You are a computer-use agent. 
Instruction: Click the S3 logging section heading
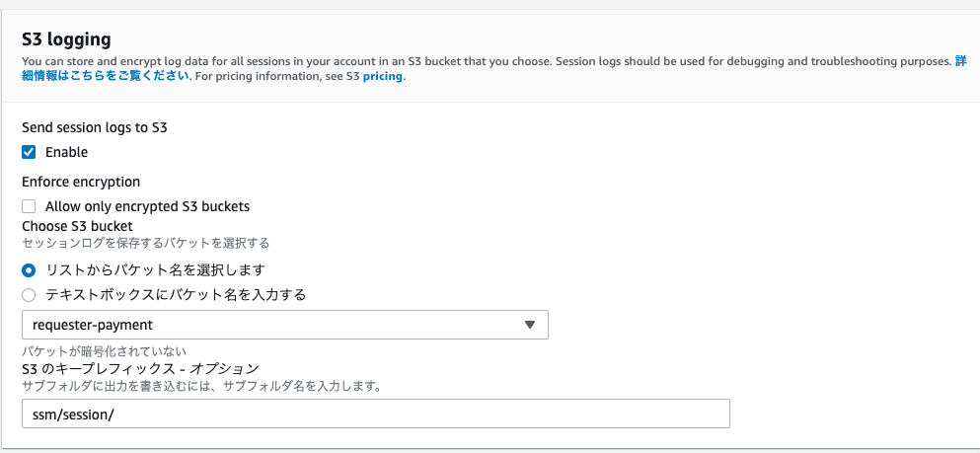[x=66, y=40]
